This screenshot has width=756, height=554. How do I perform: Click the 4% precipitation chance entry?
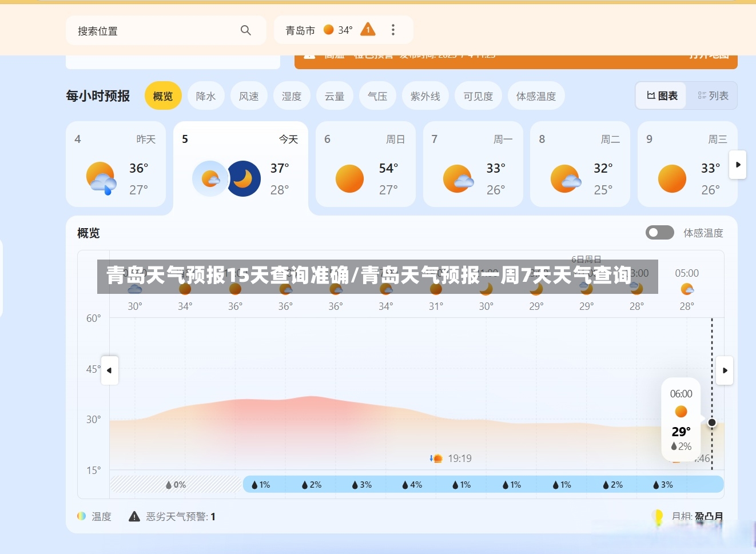[x=412, y=485]
